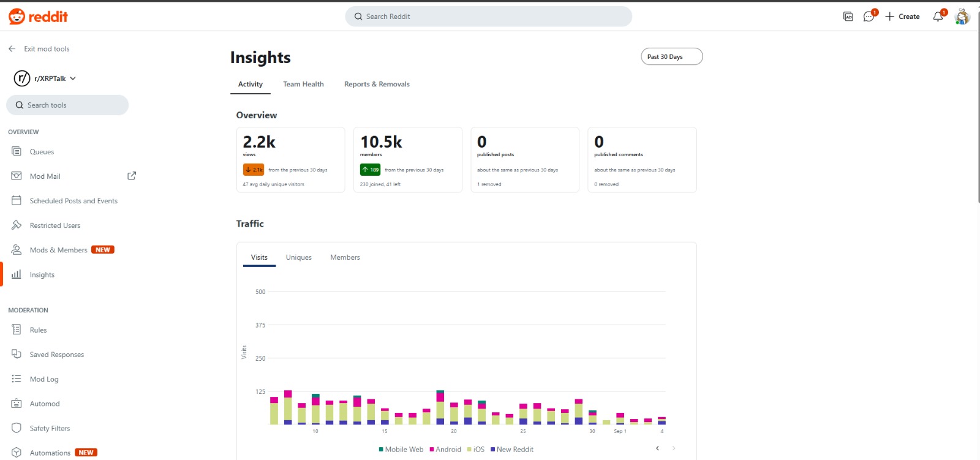Toggle Android legend swatch
Image resolution: width=980 pixels, height=460 pixels.
pyautogui.click(x=432, y=450)
